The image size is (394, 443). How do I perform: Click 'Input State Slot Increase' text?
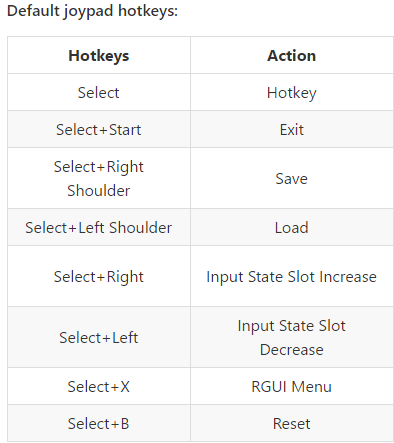pyautogui.click(x=292, y=277)
